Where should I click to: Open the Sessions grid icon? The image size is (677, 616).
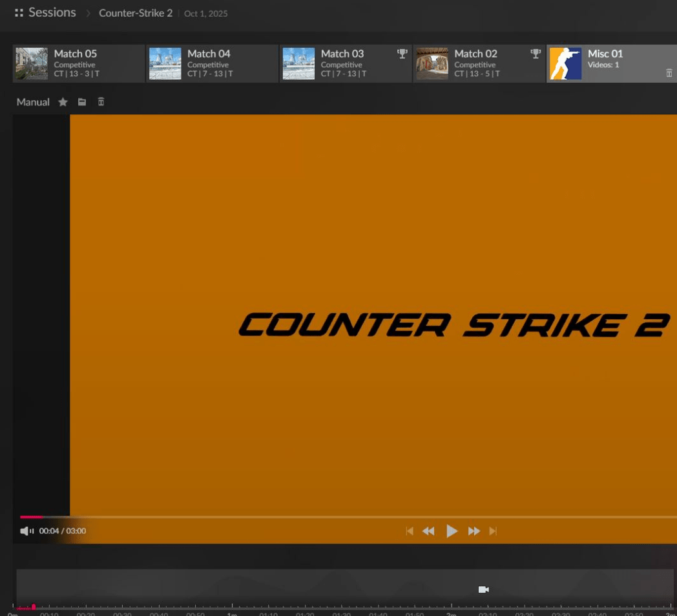[19, 13]
